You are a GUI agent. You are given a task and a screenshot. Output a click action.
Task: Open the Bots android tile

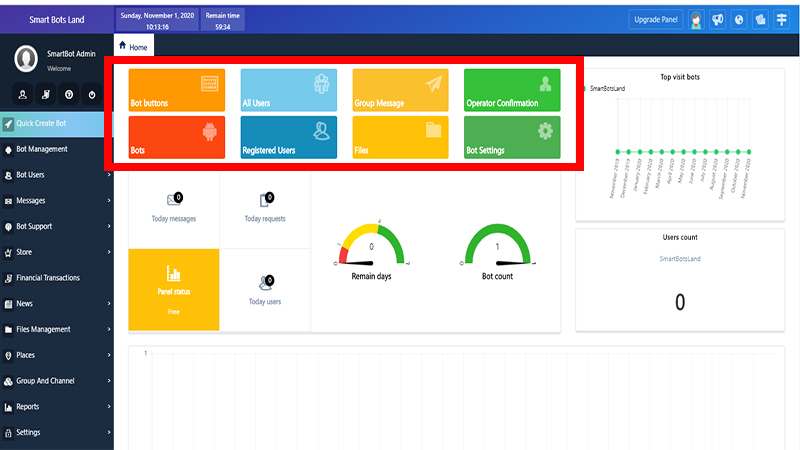176,137
